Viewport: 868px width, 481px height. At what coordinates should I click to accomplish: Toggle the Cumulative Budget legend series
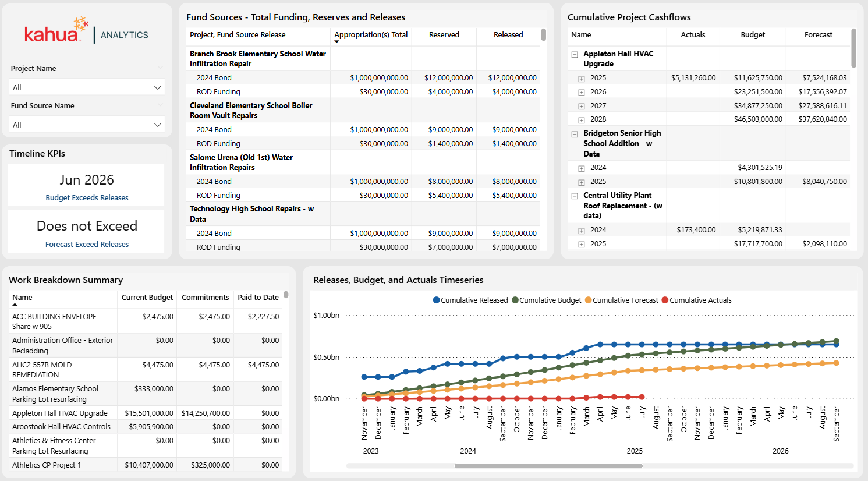pos(546,300)
